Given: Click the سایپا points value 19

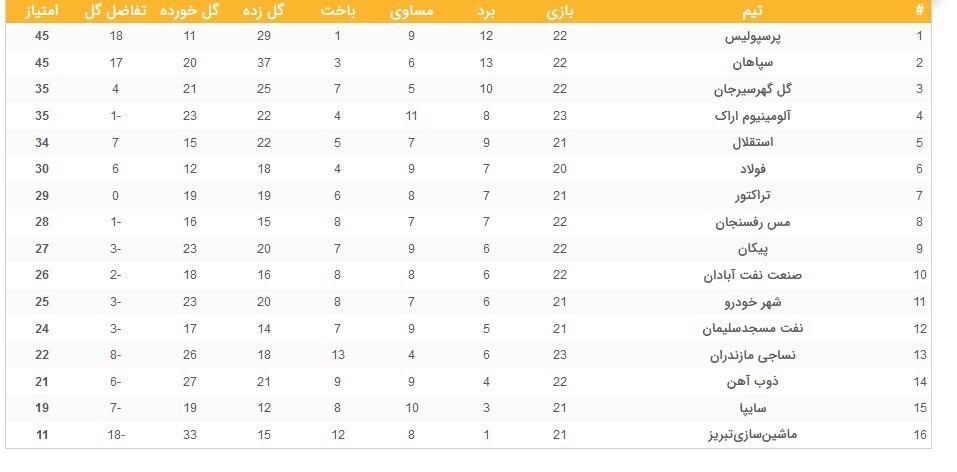Looking at the screenshot, I should tap(41, 407).
